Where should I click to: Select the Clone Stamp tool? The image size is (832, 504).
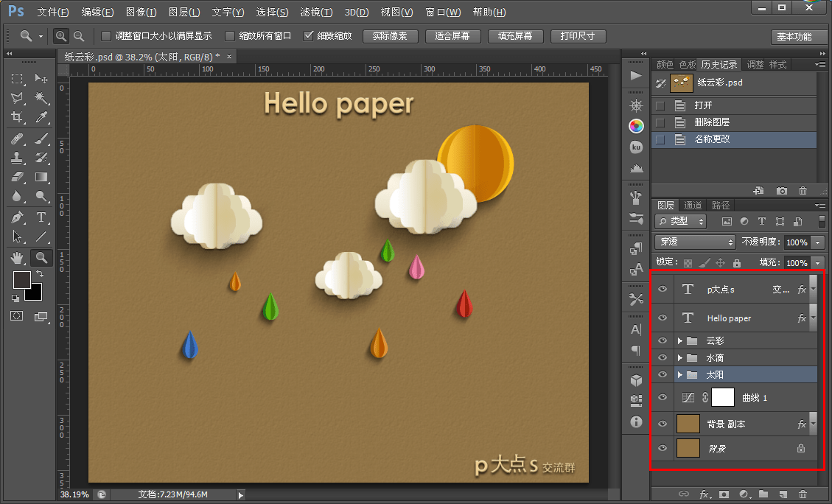click(17, 158)
